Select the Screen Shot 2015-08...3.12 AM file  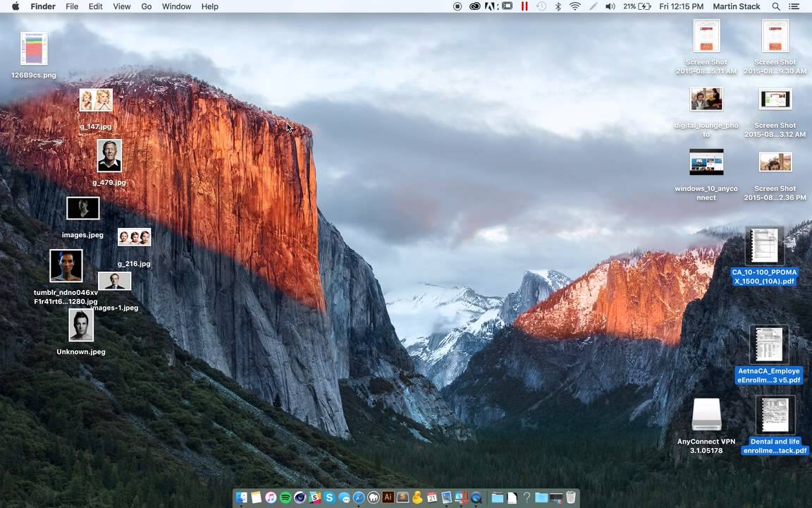click(x=775, y=99)
